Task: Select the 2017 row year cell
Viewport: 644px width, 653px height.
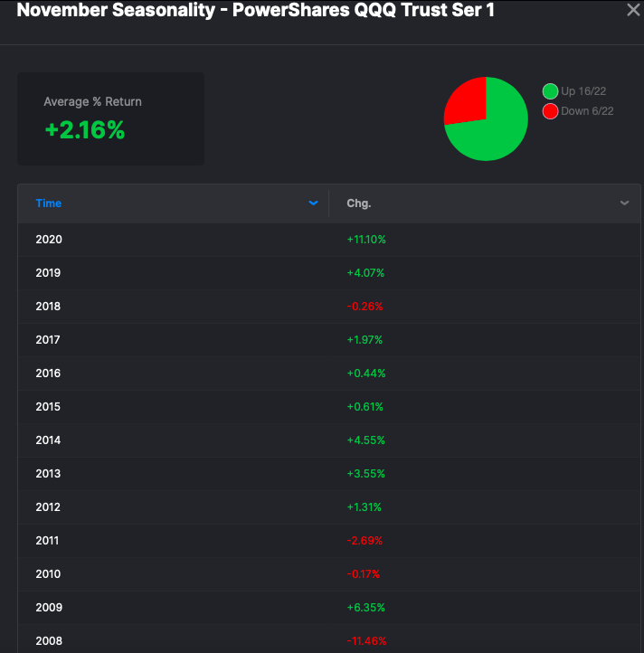Action: coord(48,340)
